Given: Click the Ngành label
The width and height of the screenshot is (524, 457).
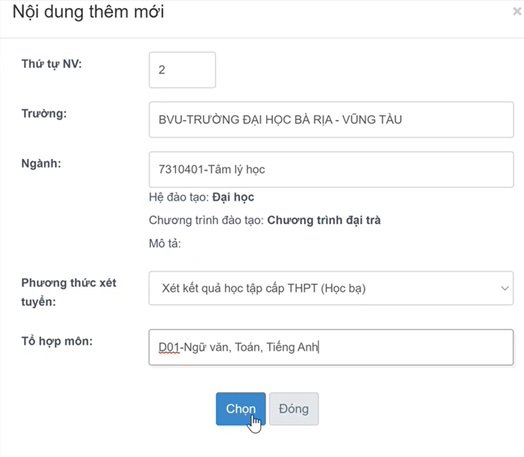Looking at the screenshot, I should [41, 163].
